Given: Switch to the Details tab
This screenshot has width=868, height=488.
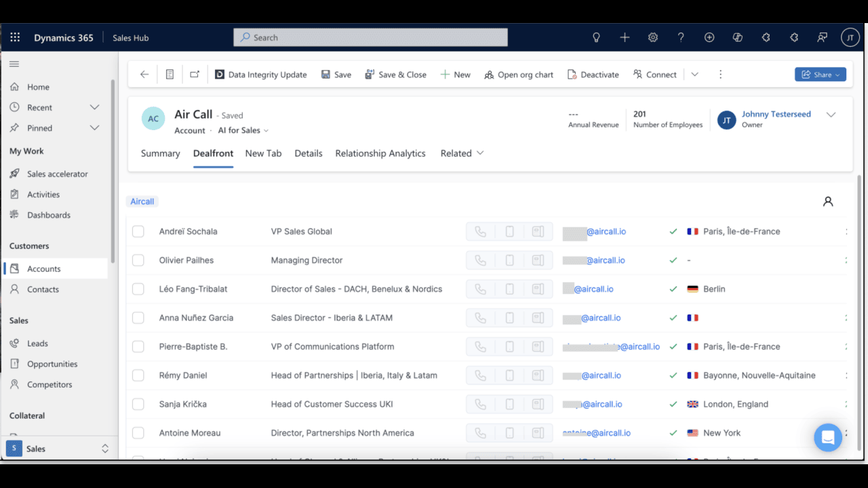Looking at the screenshot, I should tap(309, 153).
